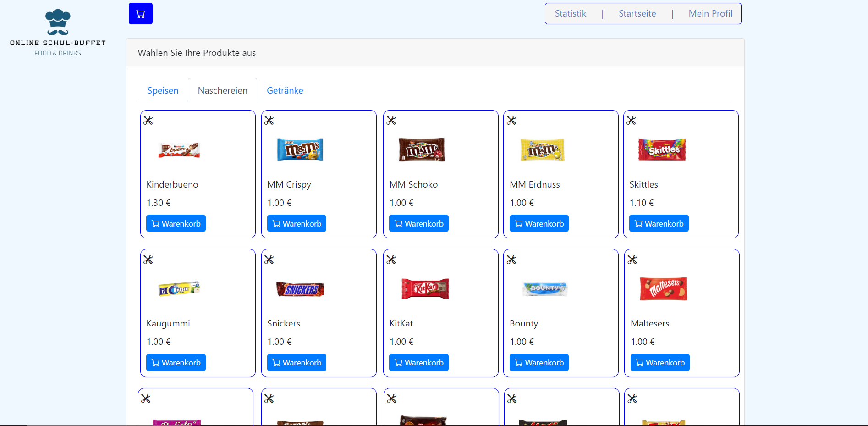Add Maltesers to Warenkorb

[660, 363]
